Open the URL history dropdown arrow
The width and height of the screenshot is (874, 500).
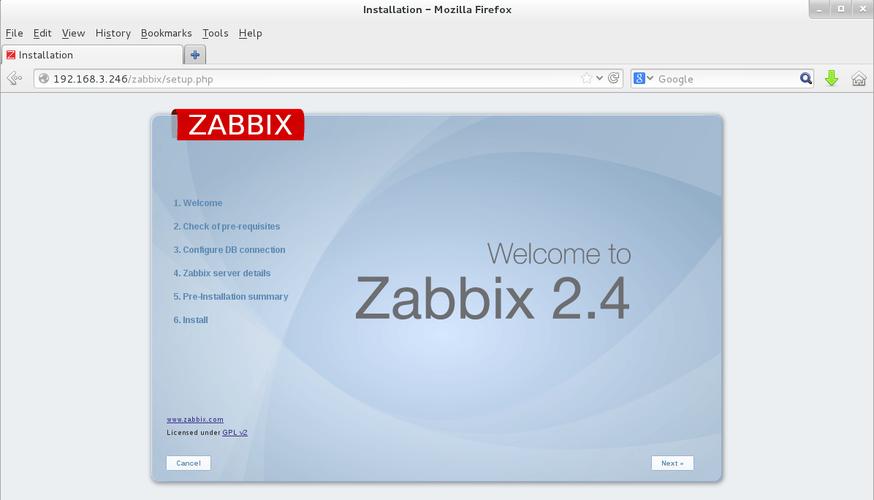(599, 79)
